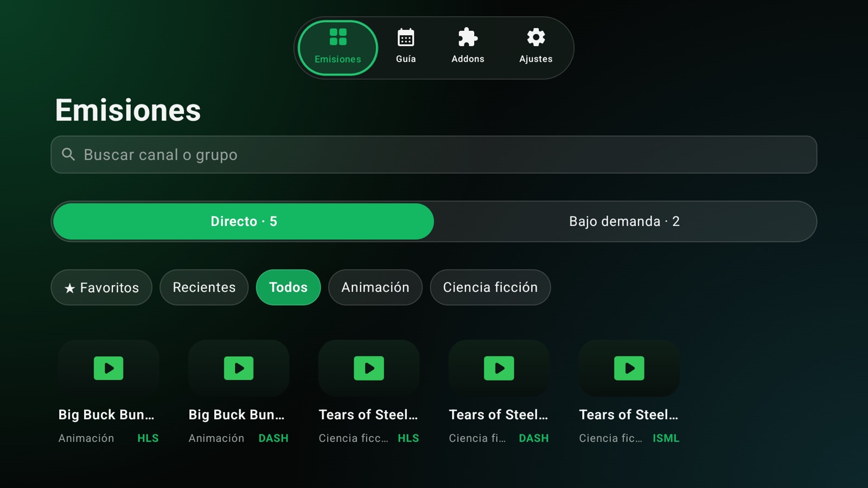Filter channels by Ciencia ficción
Screen dimensions: 868x488
[490, 287]
